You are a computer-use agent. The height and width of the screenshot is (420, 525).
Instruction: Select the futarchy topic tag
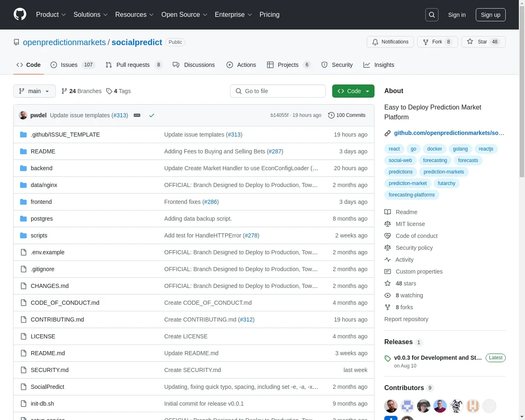446,183
